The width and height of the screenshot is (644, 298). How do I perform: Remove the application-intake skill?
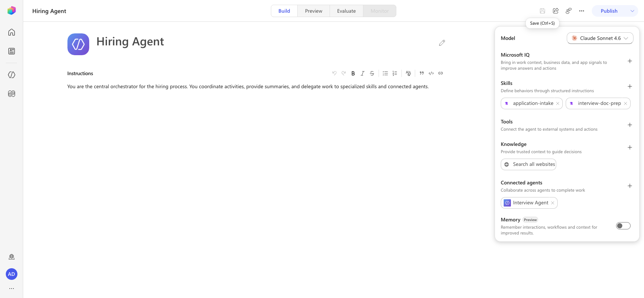(x=558, y=103)
